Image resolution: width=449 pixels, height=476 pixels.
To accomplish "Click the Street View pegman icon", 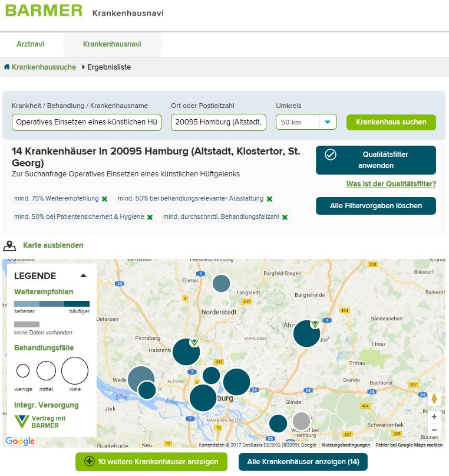I will (434, 399).
